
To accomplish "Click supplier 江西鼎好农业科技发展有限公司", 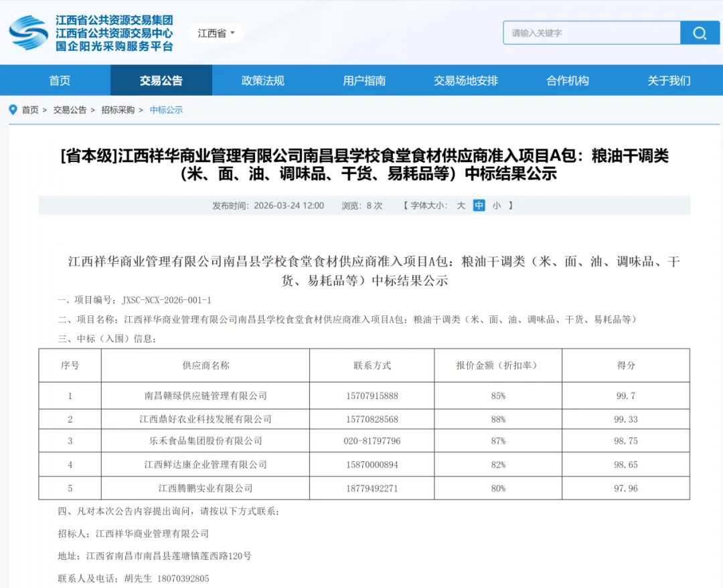I will click(206, 419).
